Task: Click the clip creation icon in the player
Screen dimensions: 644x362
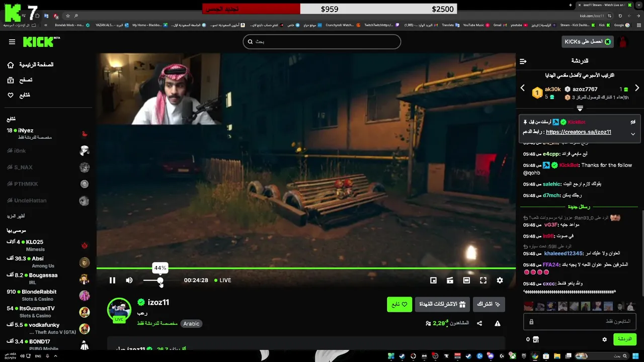Action: click(x=450, y=280)
